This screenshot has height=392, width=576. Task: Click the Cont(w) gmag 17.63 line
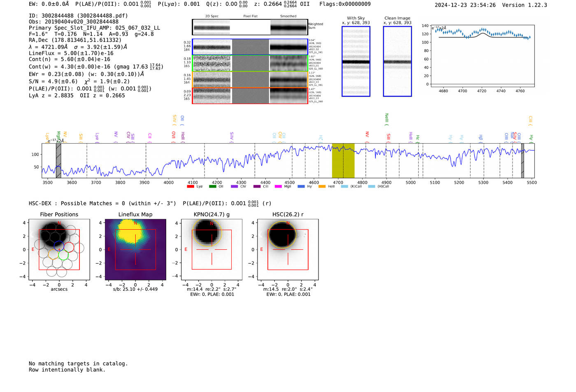tap(96, 66)
